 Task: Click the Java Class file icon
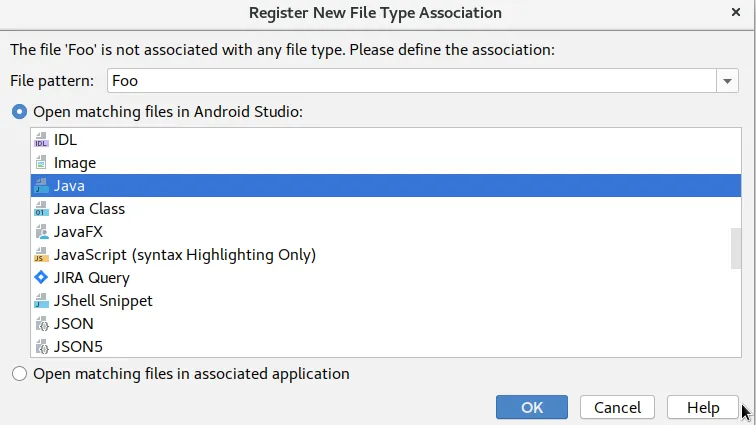41,209
